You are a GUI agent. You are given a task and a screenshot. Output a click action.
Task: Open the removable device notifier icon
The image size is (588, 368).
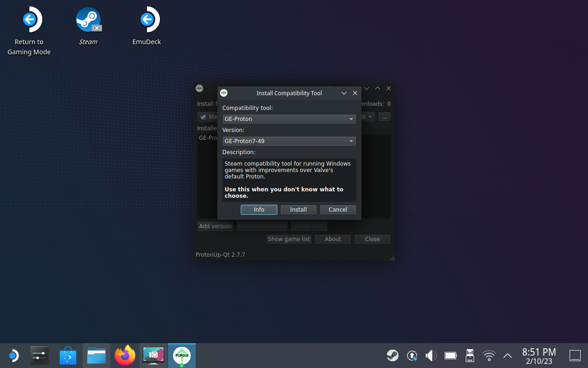tap(469, 355)
